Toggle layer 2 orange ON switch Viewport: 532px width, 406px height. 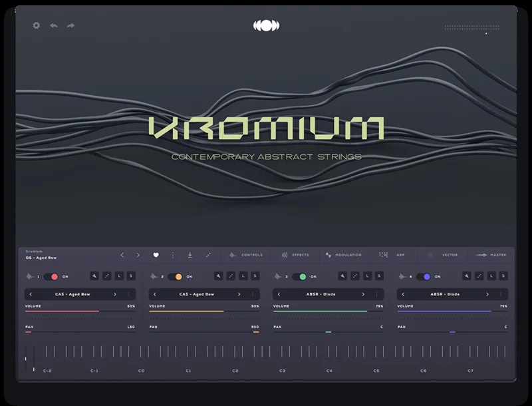coord(176,277)
